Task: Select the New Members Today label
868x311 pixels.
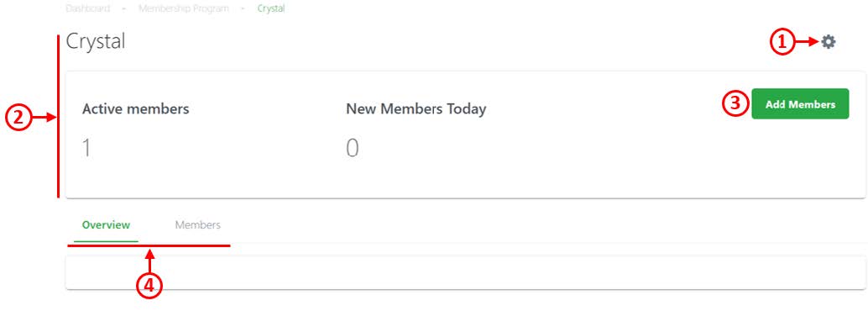Action: coord(416,108)
